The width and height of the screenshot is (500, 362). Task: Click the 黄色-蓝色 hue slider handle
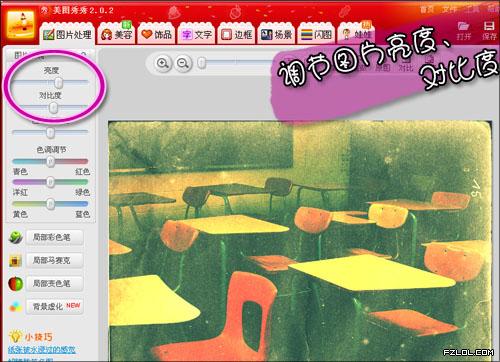coord(50,203)
